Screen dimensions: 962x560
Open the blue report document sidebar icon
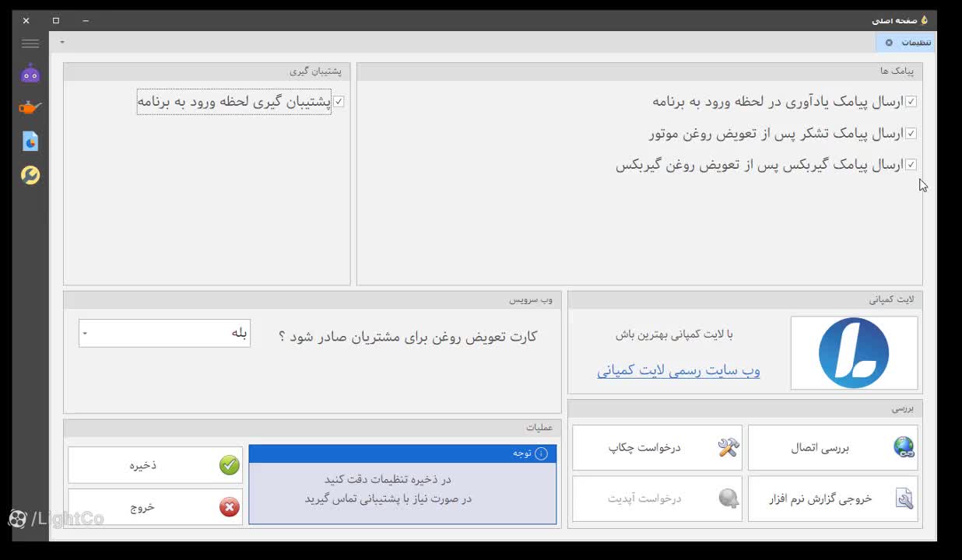pos(30,142)
